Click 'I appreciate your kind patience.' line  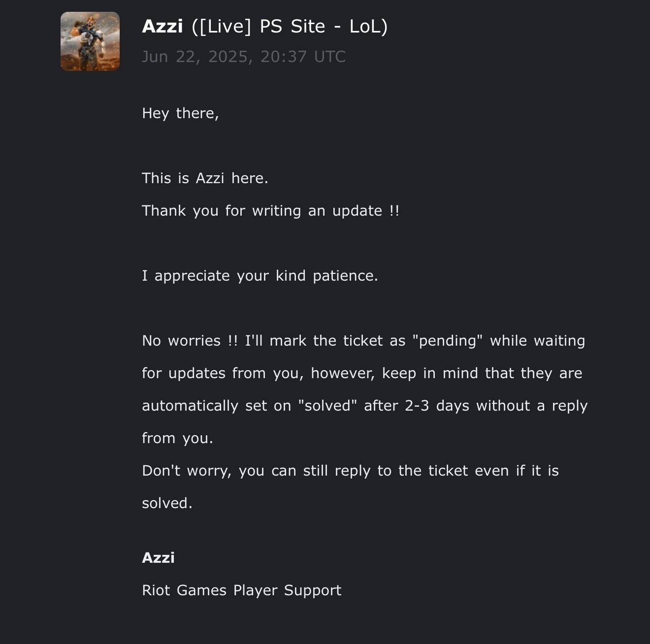point(260,276)
